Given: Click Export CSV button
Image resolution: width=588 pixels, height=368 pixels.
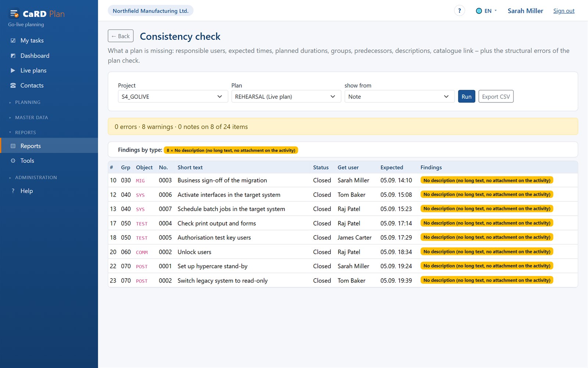Looking at the screenshot, I should 496,96.
